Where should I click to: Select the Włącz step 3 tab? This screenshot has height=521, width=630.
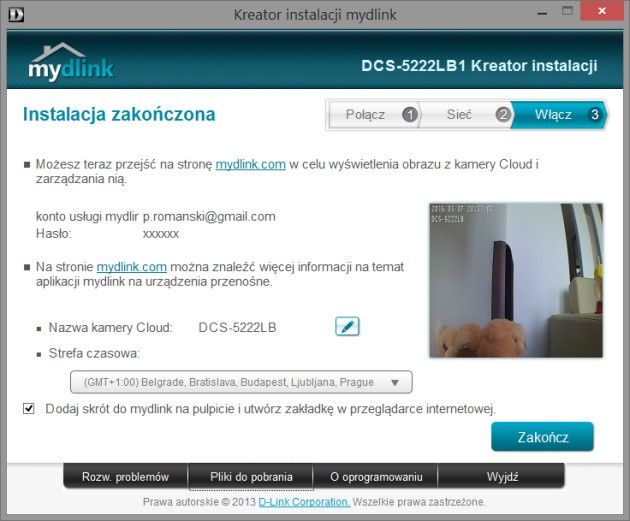click(x=559, y=114)
